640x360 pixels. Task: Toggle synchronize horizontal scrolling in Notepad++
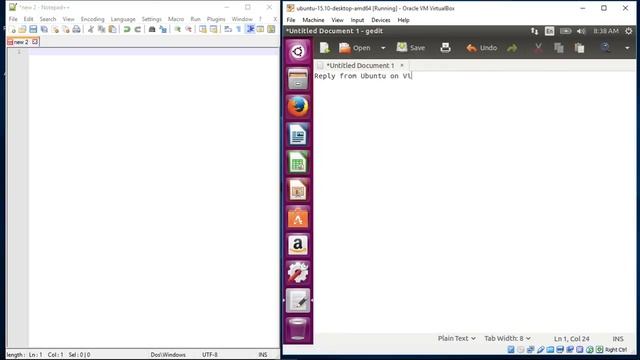[x=213, y=29]
